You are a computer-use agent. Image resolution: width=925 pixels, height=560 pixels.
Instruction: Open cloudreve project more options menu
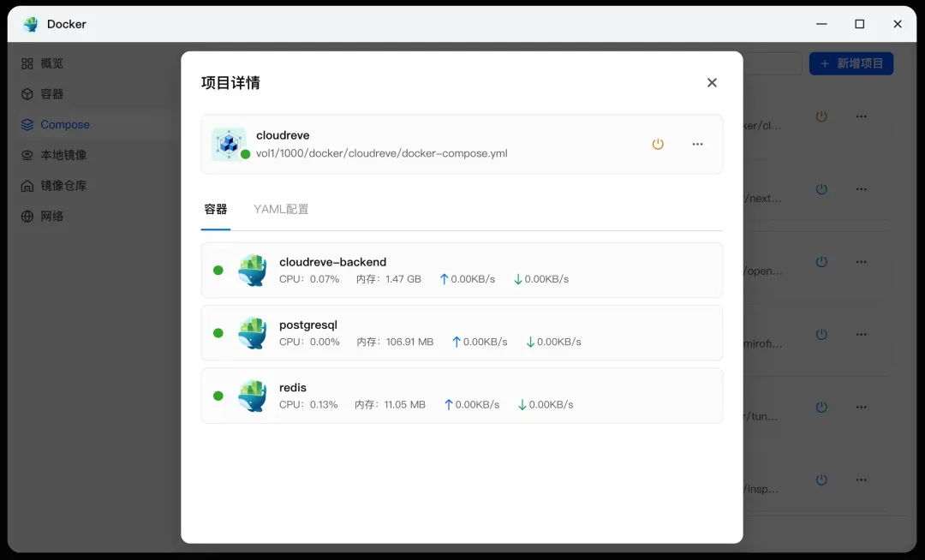[x=697, y=144]
